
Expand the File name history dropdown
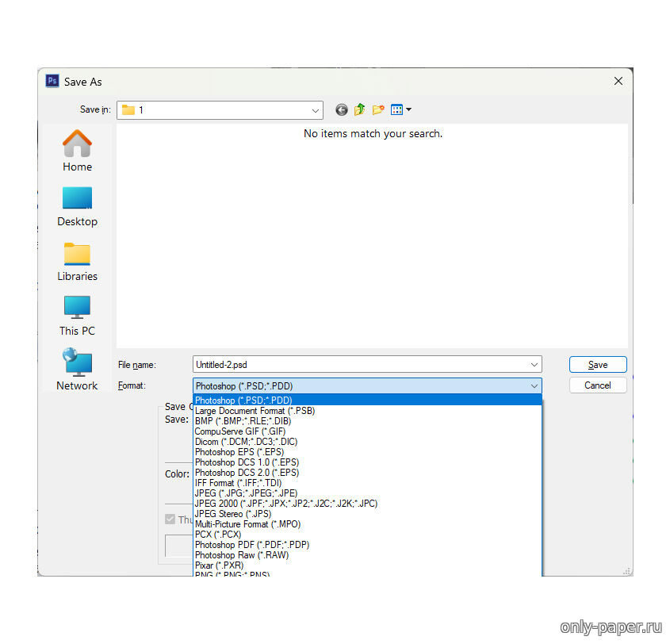click(534, 365)
